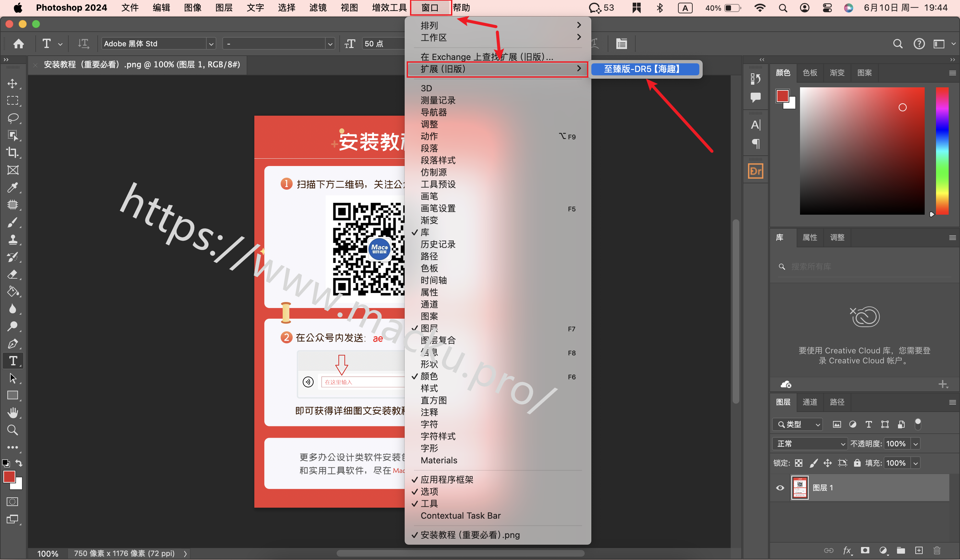The height and width of the screenshot is (560, 960).
Task: Expand the 工作区 submenu
Action: pos(498,37)
